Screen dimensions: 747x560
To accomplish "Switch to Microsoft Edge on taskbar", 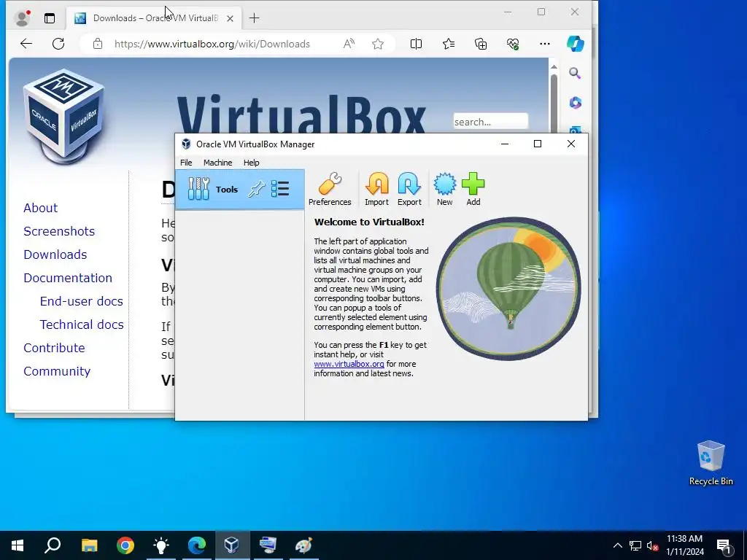I will point(196,545).
